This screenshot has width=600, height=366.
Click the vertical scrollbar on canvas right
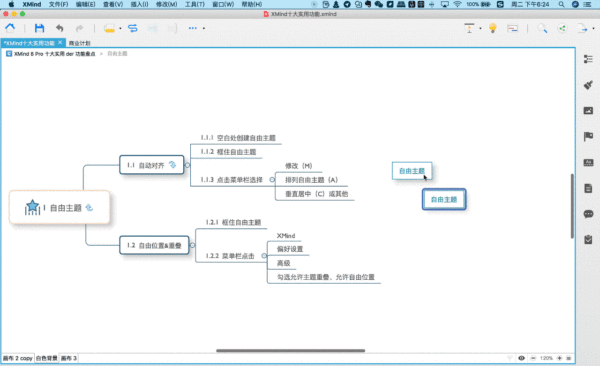click(572, 206)
